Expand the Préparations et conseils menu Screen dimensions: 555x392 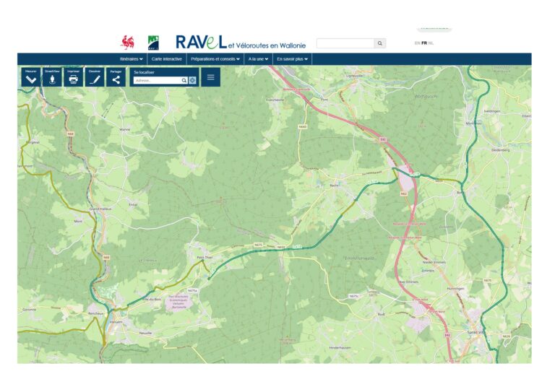(x=215, y=59)
